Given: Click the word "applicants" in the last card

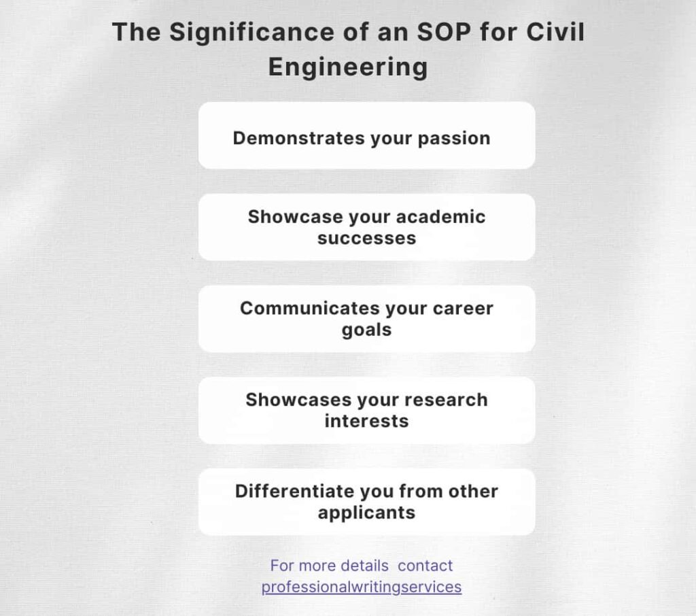Looking at the screenshot, I should pyautogui.click(x=366, y=513).
